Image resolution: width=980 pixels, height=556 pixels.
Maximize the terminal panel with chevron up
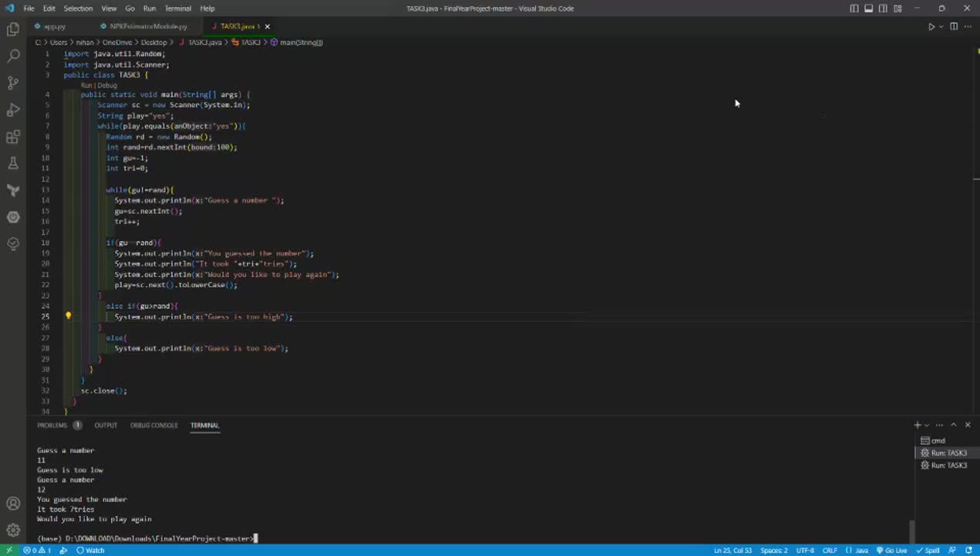[954, 425]
